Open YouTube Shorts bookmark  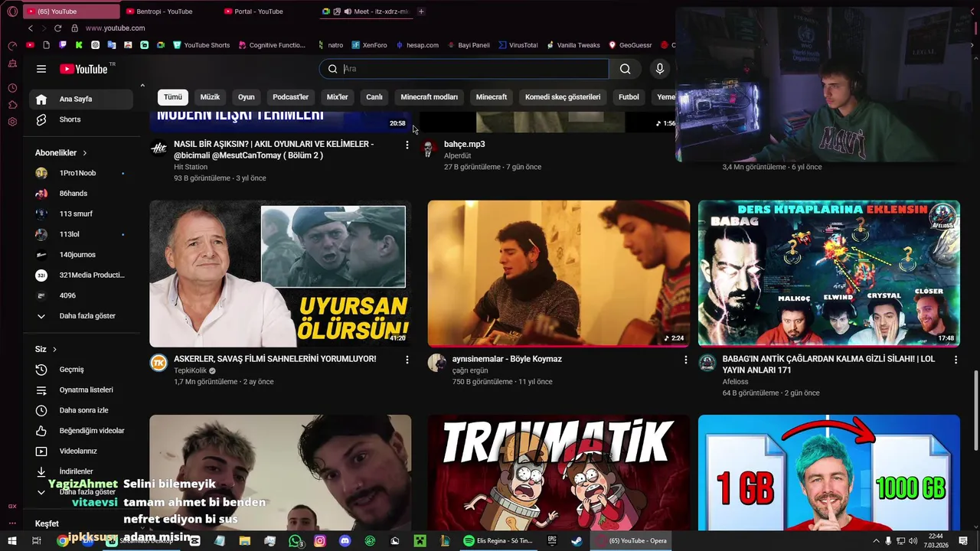(201, 45)
